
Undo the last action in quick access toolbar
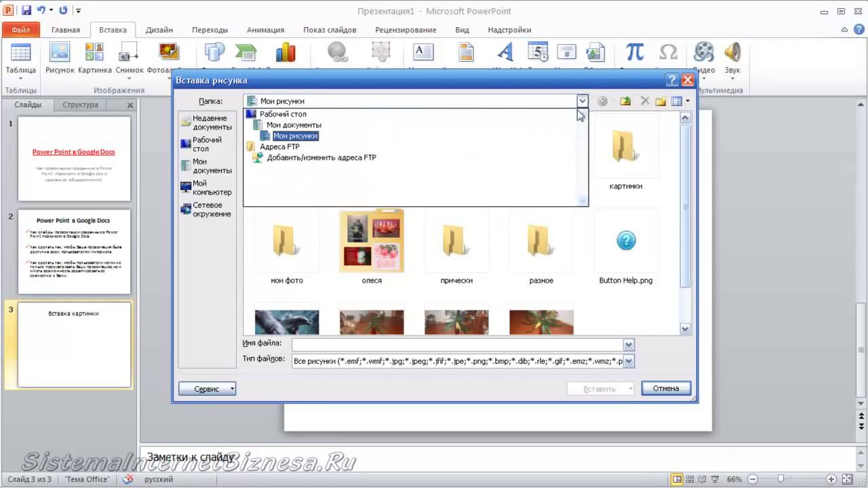point(41,10)
